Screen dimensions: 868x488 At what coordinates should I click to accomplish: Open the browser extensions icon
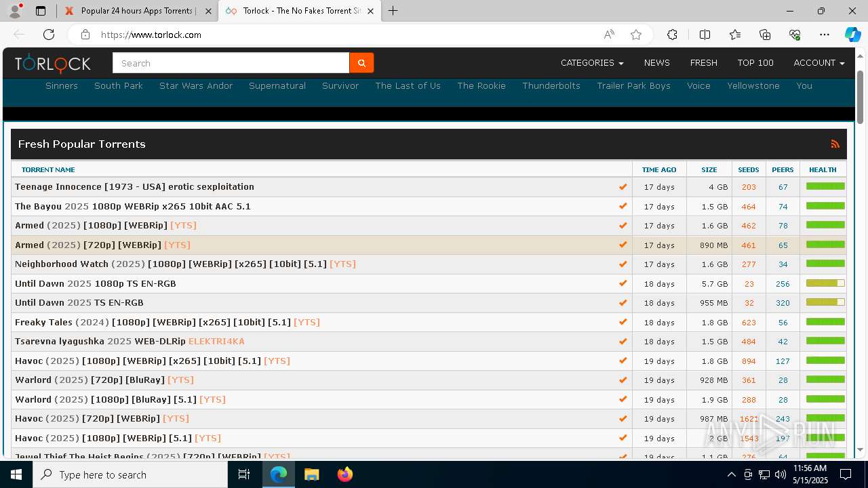point(672,35)
